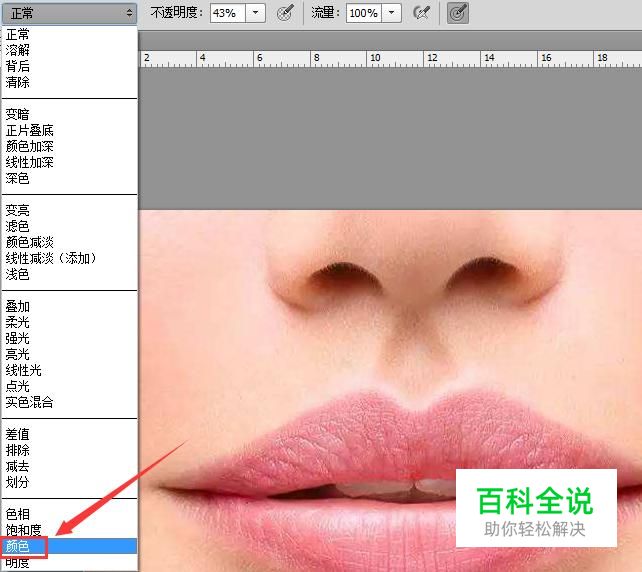
Task: Toggle tablet pressure for opacity icon
Action: click(285, 13)
